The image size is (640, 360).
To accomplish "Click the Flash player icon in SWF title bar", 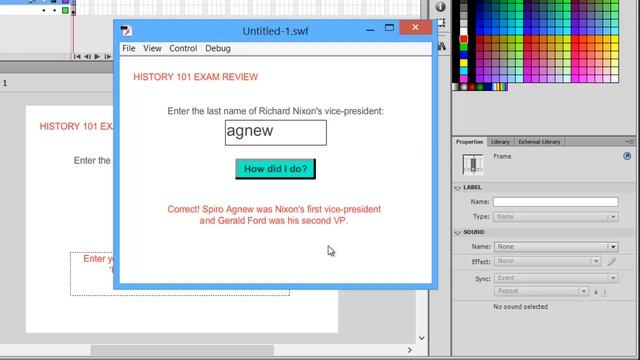I will (x=126, y=30).
